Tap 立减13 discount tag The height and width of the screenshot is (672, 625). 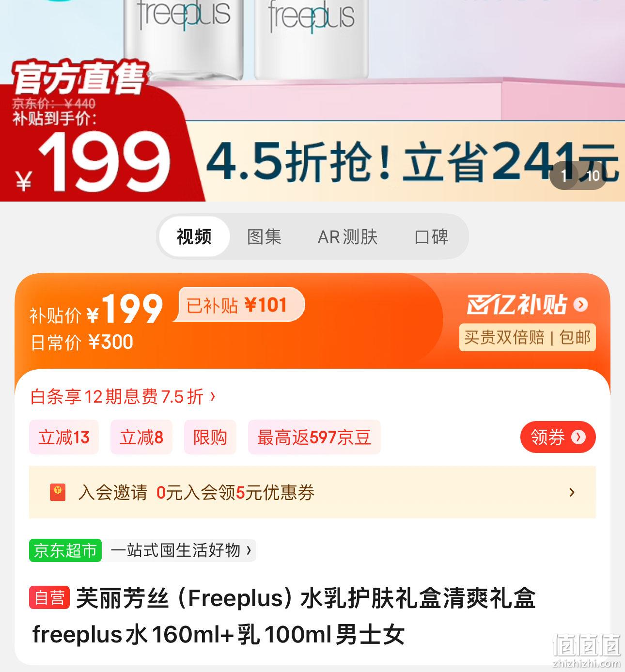(64, 438)
